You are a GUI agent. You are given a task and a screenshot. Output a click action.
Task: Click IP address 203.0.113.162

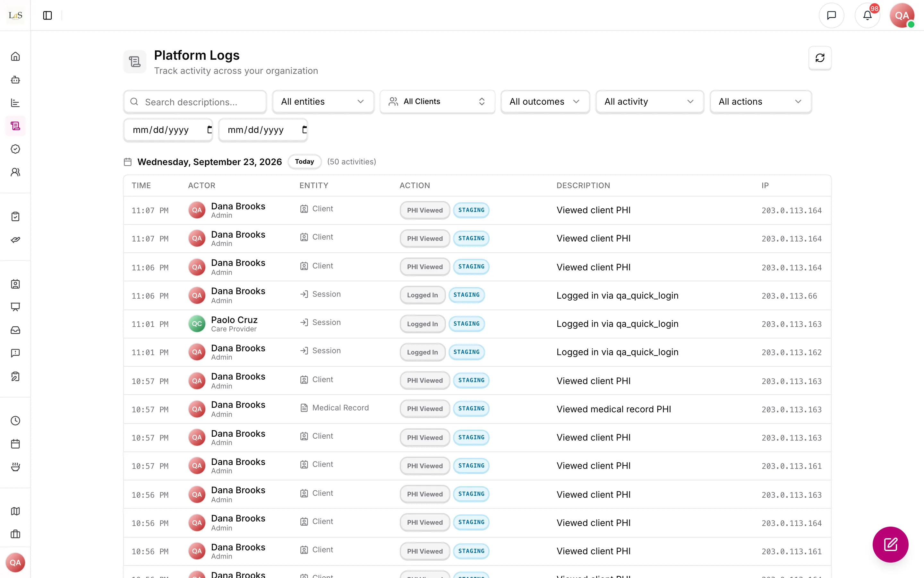coord(791,353)
